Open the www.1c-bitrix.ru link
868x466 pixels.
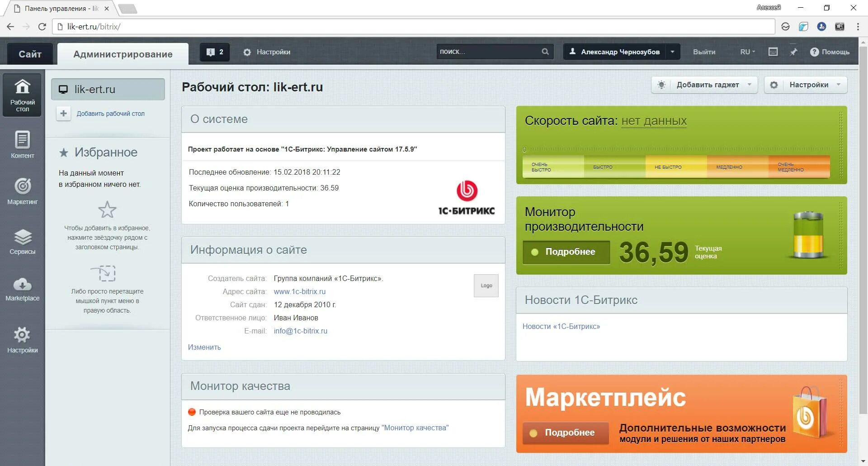click(x=300, y=292)
